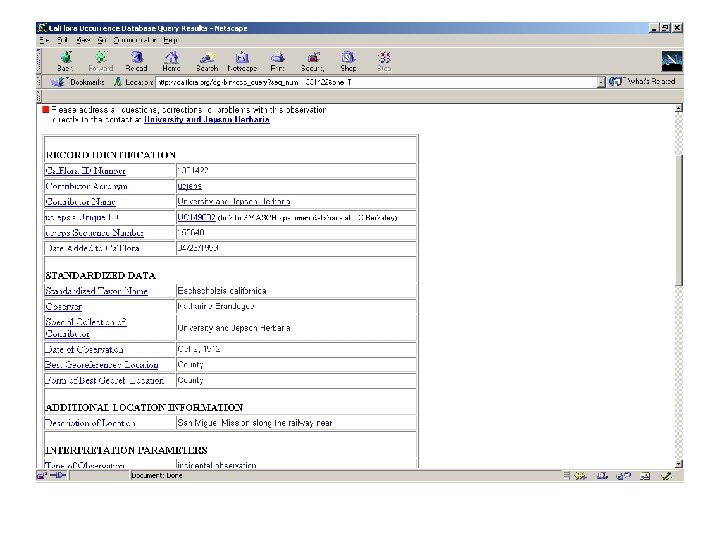Click the Shop toolbar button
The height and width of the screenshot is (540, 720).
point(348,61)
